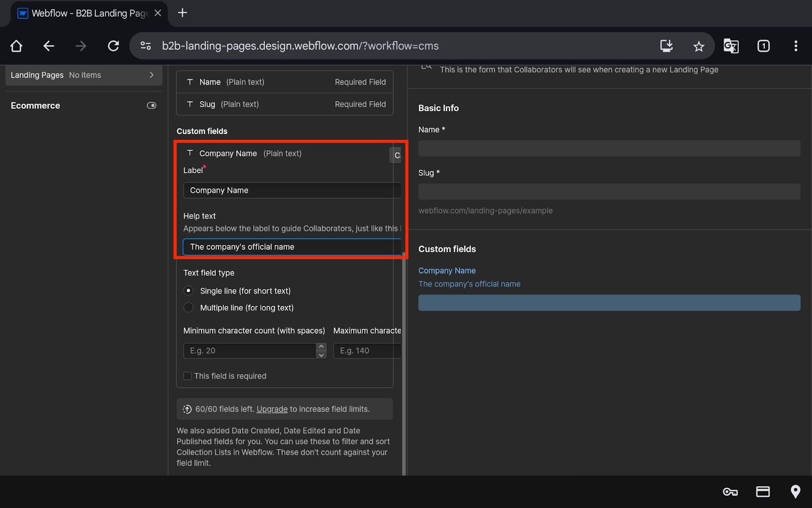Toggle Ecommerce visibility eye icon

click(151, 106)
